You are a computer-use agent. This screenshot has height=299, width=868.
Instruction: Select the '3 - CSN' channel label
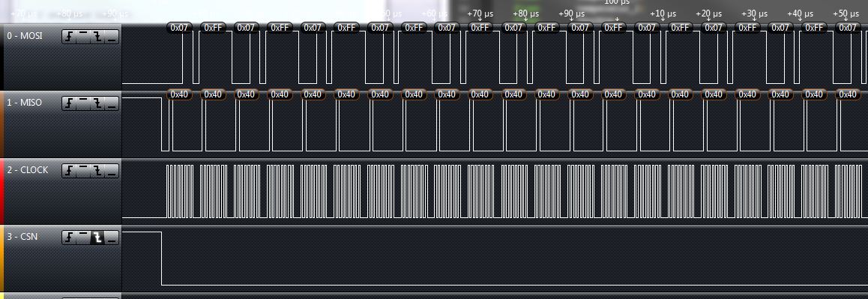tap(22, 237)
